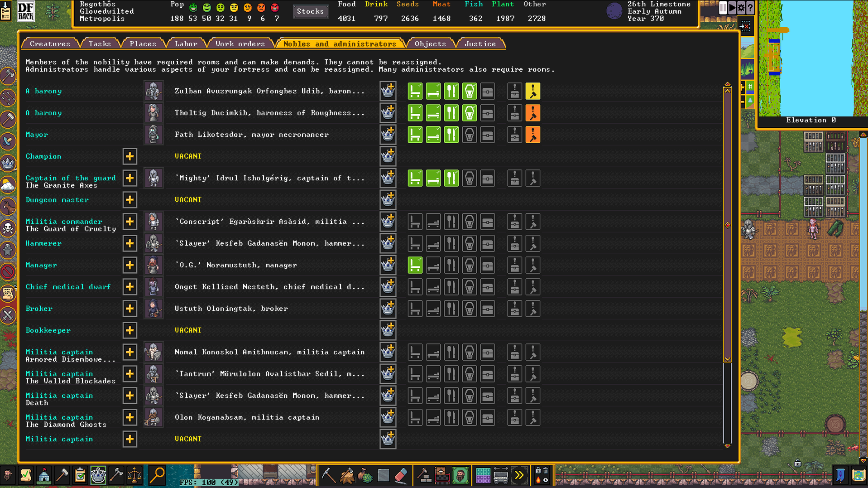This screenshot has height=488, width=868.
Task: Toggle Captain of the guard's bedroom icon
Action: tap(433, 178)
